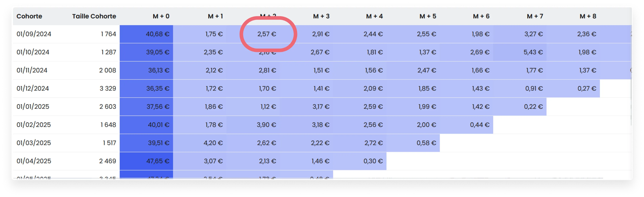Click the 2,91 € cell
The image size is (644, 197).
306,34
